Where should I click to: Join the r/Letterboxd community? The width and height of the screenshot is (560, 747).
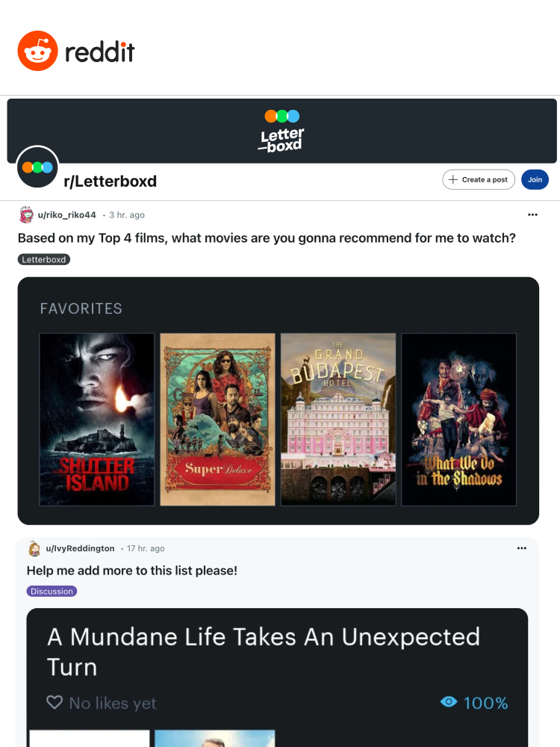(535, 179)
